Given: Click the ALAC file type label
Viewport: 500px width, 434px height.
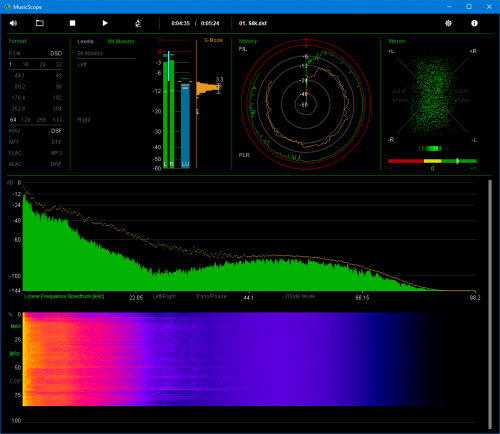Looking at the screenshot, I should point(15,164).
